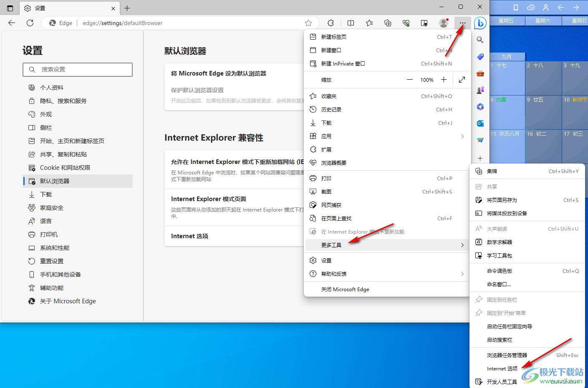Image resolution: width=588 pixels, height=388 pixels.
Task: Select New tab menu entry
Action: [x=388, y=37]
